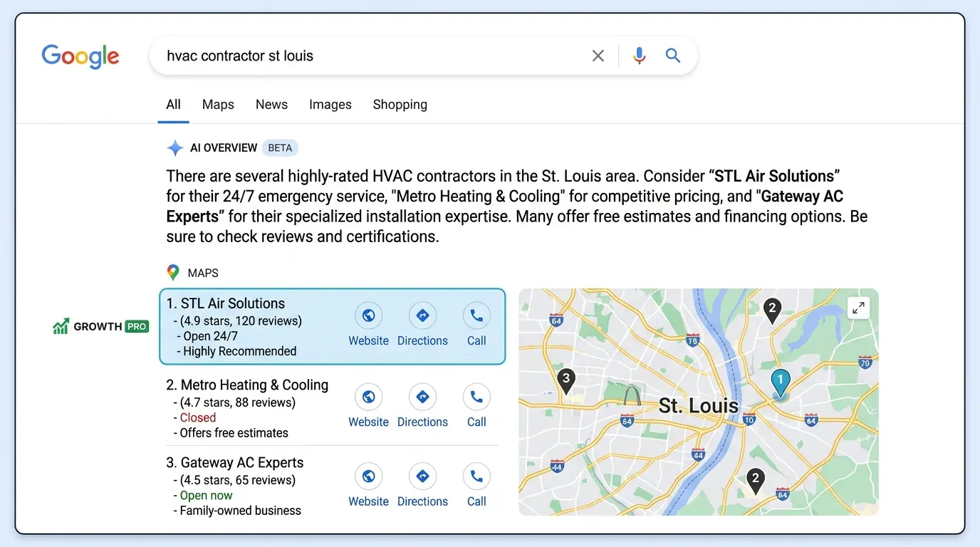Expand the map to full screen
This screenshot has height=547, width=980.
click(859, 308)
